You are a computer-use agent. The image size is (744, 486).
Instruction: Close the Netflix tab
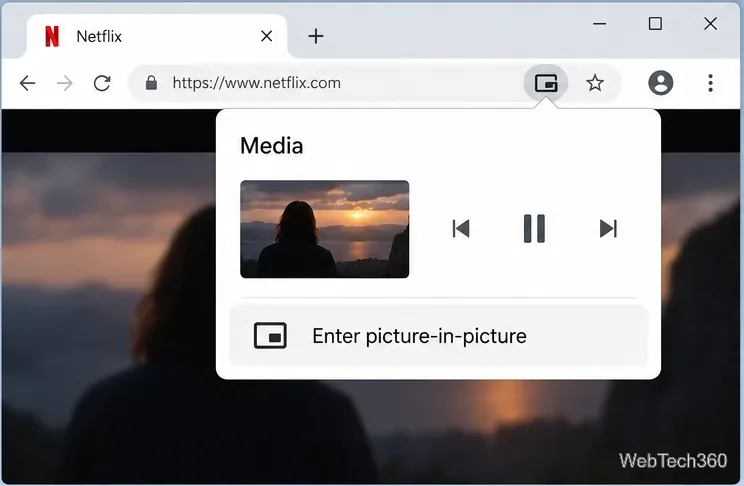coord(267,36)
